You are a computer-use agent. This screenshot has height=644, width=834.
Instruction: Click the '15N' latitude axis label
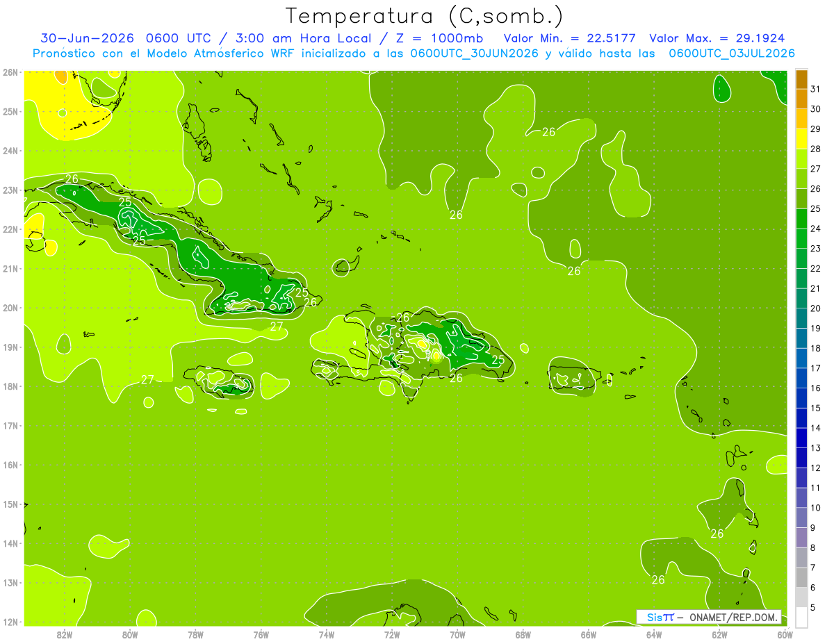tap(10, 504)
